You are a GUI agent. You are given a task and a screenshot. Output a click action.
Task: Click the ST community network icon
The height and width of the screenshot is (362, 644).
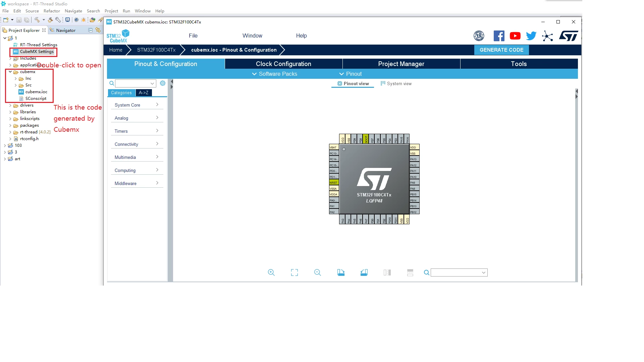point(547,36)
